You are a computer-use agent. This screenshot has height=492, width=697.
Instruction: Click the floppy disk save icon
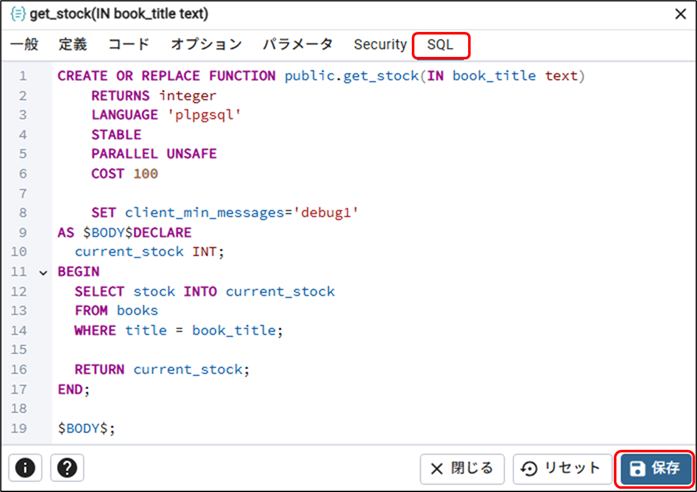coord(637,468)
